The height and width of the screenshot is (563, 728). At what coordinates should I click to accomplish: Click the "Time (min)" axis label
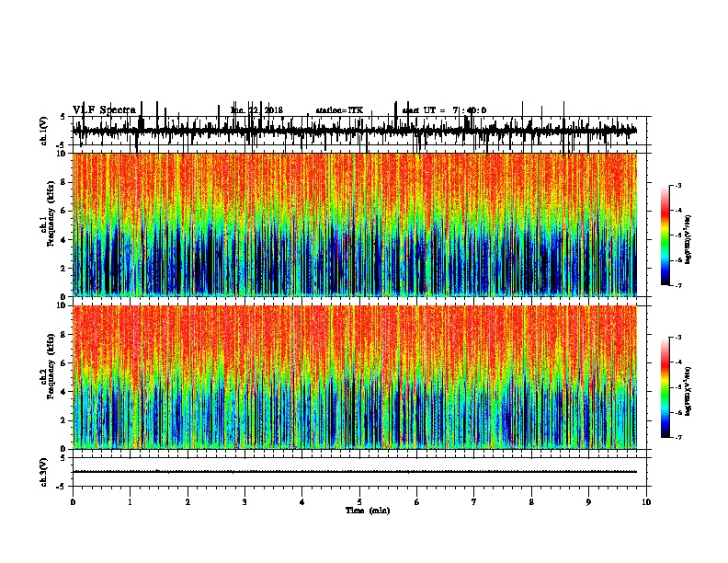pyautogui.click(x=368, y=511)
